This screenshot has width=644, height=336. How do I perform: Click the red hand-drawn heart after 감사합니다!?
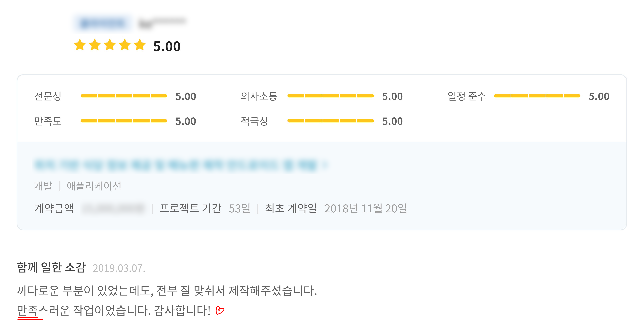point(220,310)
